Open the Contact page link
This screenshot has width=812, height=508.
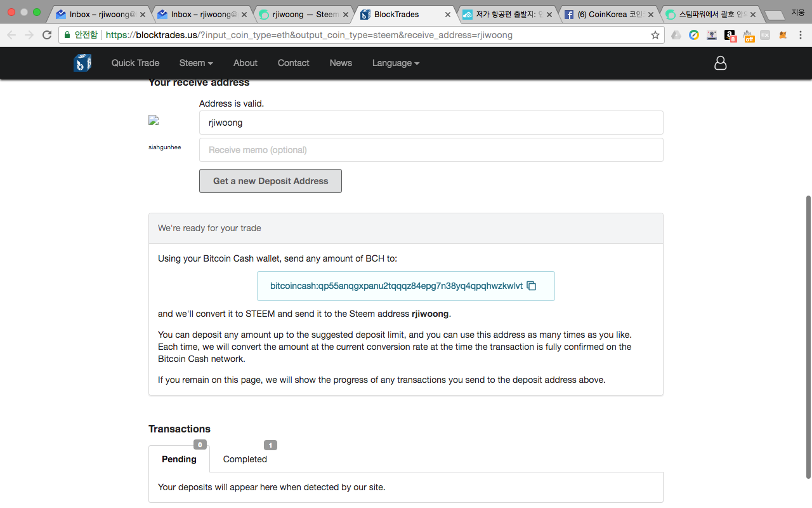click(x=293, y=63)
